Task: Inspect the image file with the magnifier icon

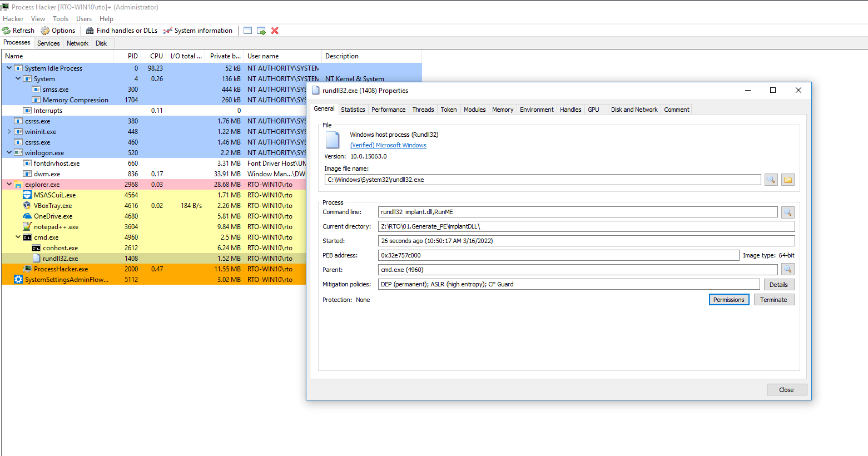Action: (x=771, y=180)
